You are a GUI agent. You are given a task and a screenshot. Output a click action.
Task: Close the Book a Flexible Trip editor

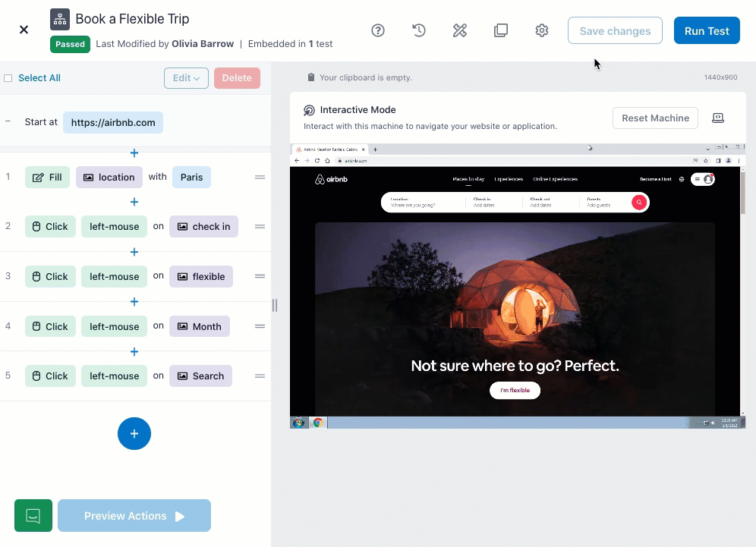coord(24,30)
